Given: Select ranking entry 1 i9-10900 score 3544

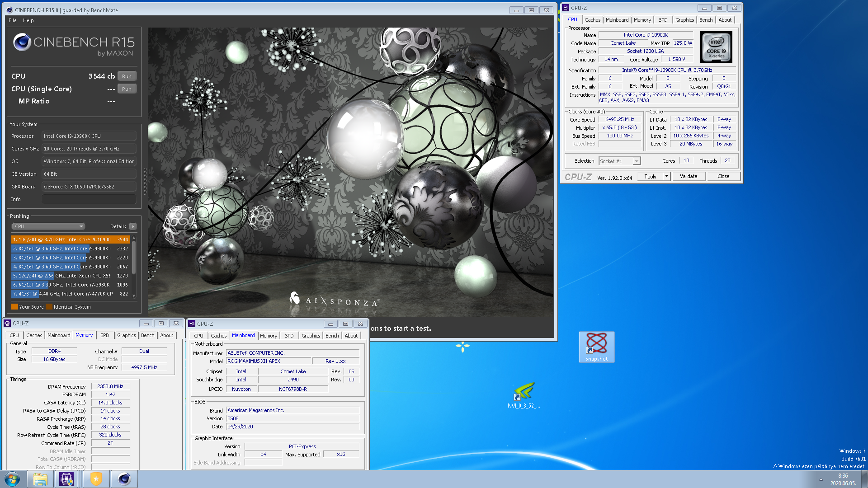Looking at the screenshot, I should coord(71,239).
